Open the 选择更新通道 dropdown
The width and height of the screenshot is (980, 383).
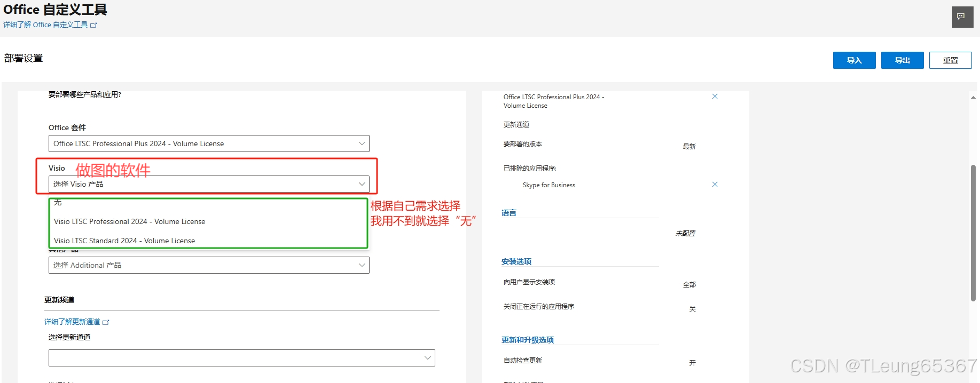[x=241, y=358]
